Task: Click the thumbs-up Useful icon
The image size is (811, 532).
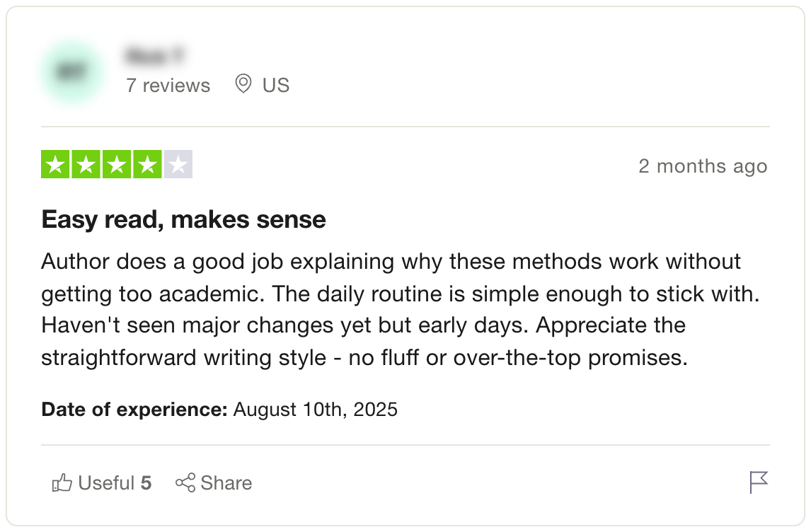Action: pos(62,483)
